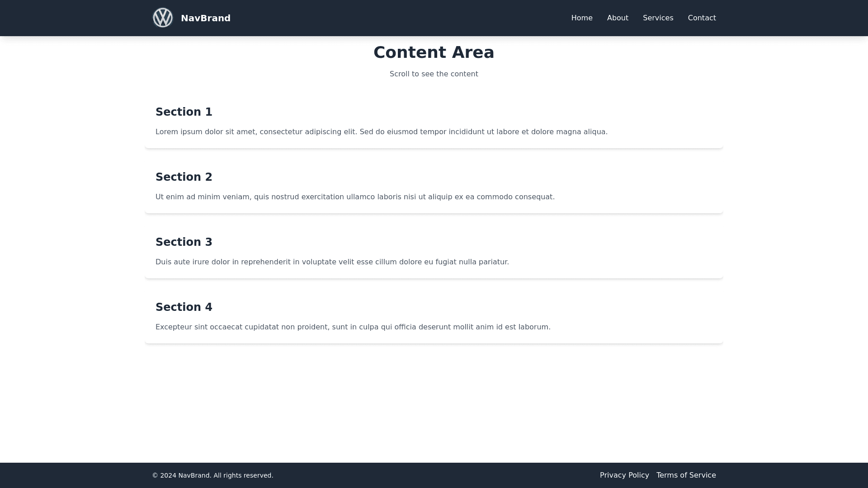Select the Contact nav link
Screen dimensions: 868x488
point(702,18)
